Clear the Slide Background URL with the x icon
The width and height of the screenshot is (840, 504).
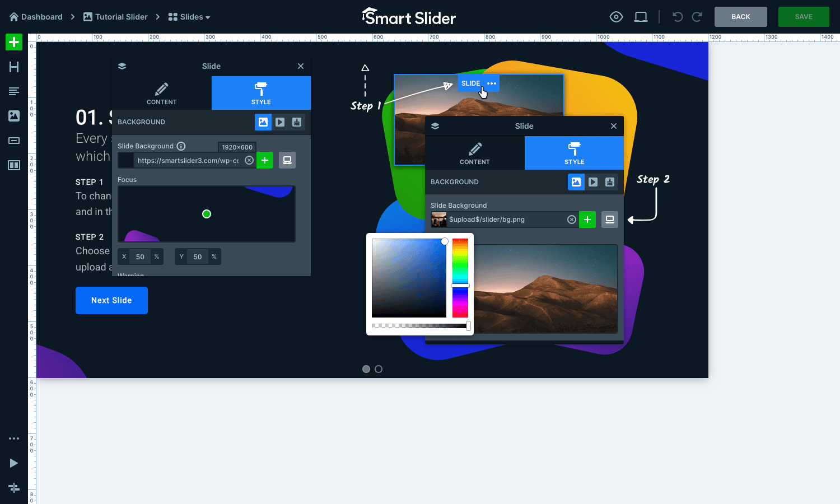pos(249,161)
